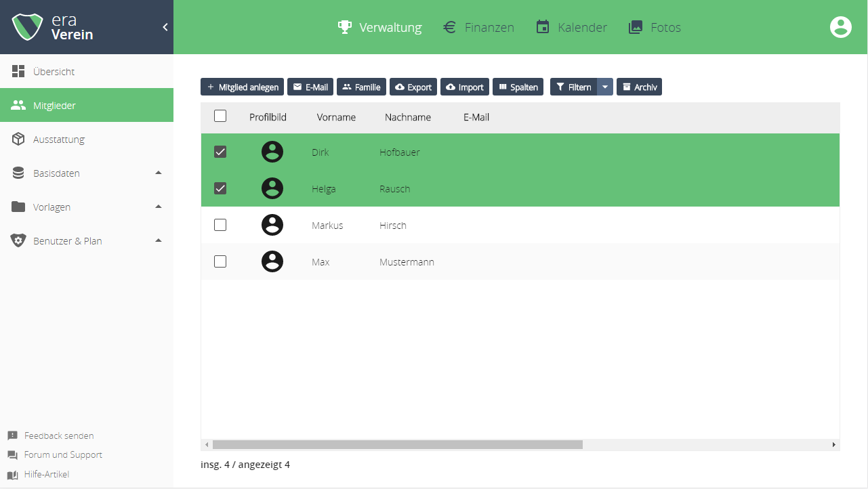
Task: Click the Ausstattung box icon
Action: coord(18,139)
